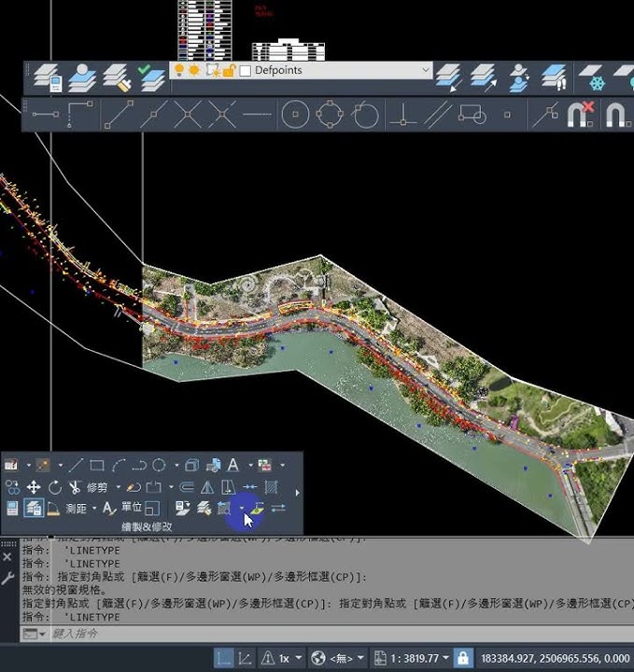Expand the Text tool dropdown arrow
Viewport: 634px width, 672px height.
click(x=250, y=465)
